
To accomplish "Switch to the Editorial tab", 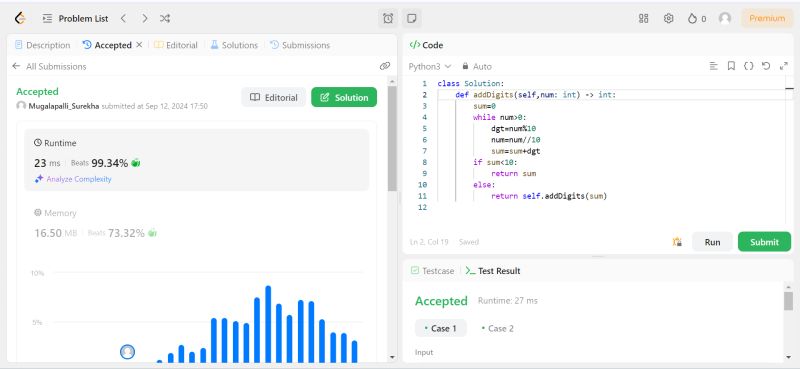I will point(176,45).
